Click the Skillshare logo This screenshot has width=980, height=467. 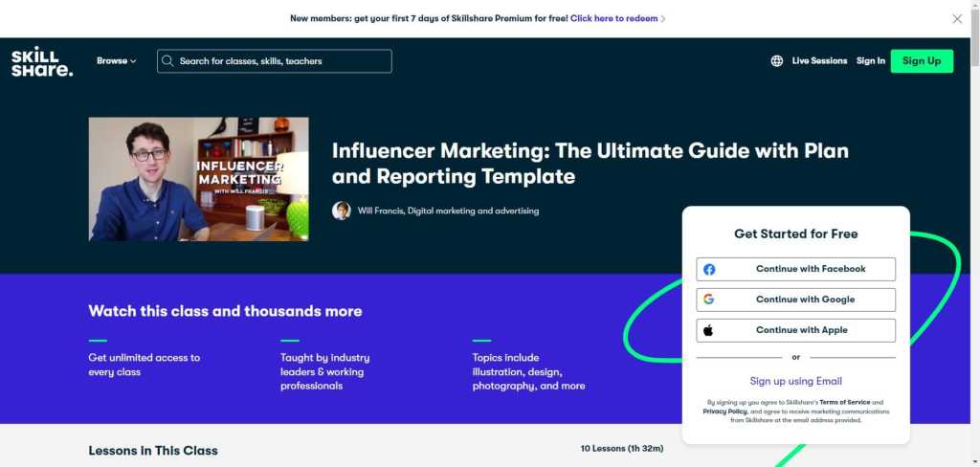pyautogui.click(x=41, y=61)
